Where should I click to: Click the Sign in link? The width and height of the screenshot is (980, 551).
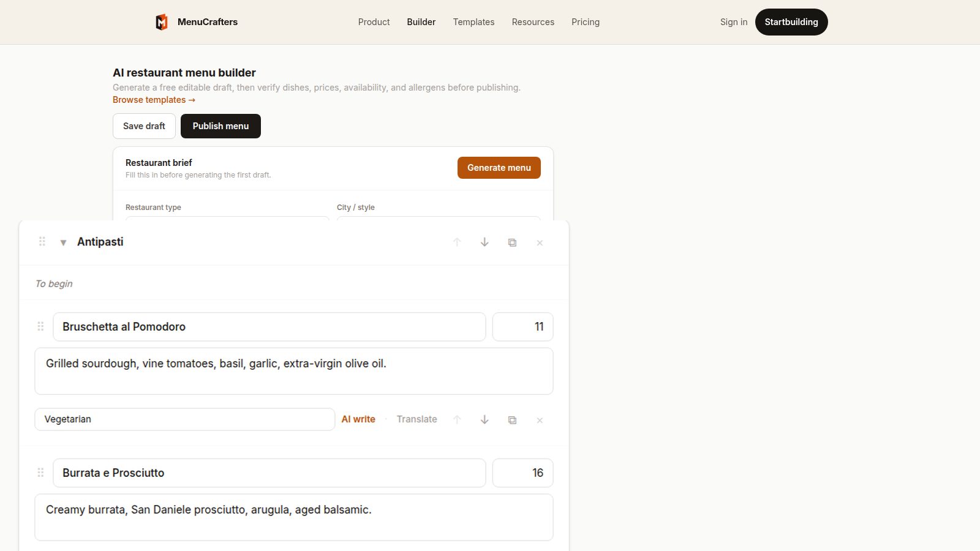click(734, 22)
